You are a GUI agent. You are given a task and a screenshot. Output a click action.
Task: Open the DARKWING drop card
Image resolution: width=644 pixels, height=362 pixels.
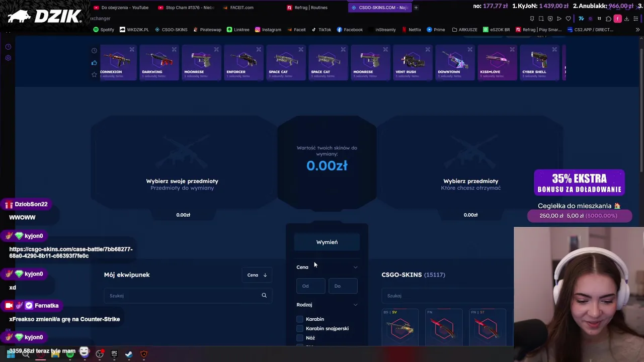tap(159, 62)
